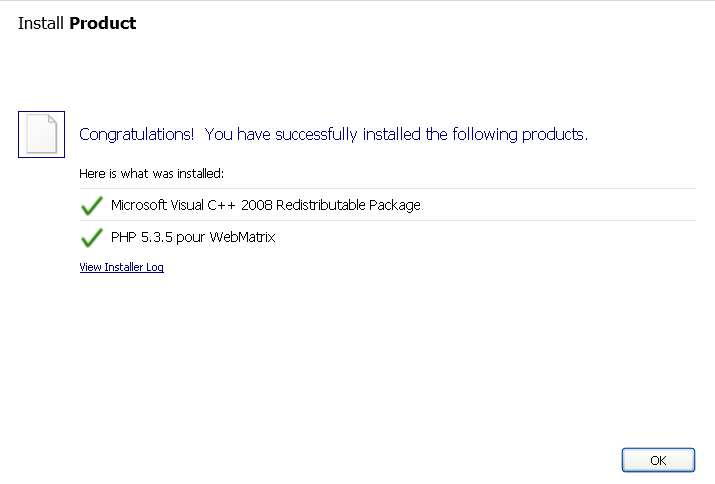This screenshot has height=484, width=715.
Task: Click the word 'pour' in PHP entry
Action: pos(187,237)
